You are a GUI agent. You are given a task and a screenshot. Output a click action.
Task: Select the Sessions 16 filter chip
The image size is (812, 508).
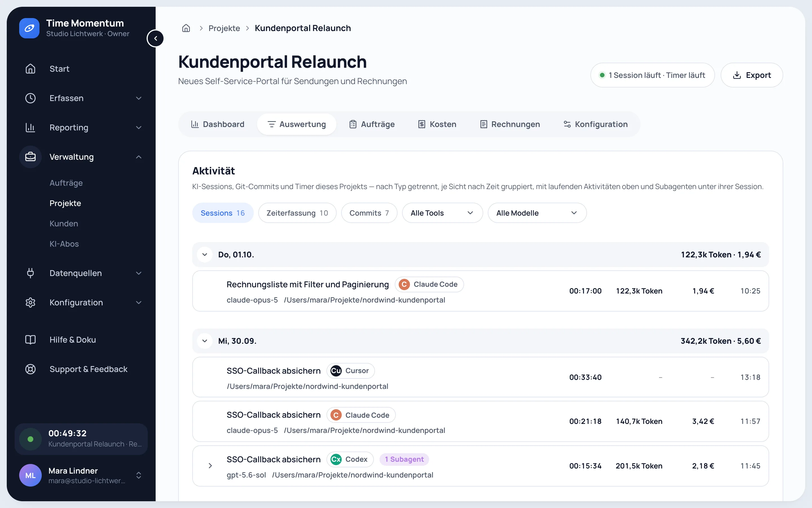(223, 213)
